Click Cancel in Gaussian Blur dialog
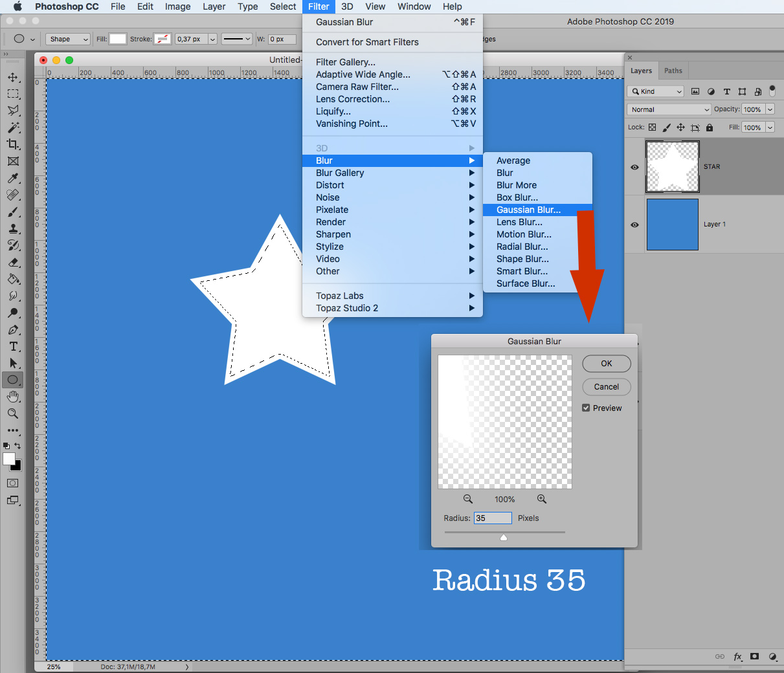Viewport: 784px width, 673px height. click(x=607, y=386)
